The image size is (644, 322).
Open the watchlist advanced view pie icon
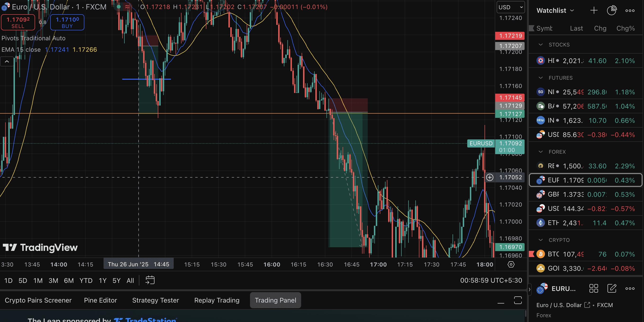point(612,10)
